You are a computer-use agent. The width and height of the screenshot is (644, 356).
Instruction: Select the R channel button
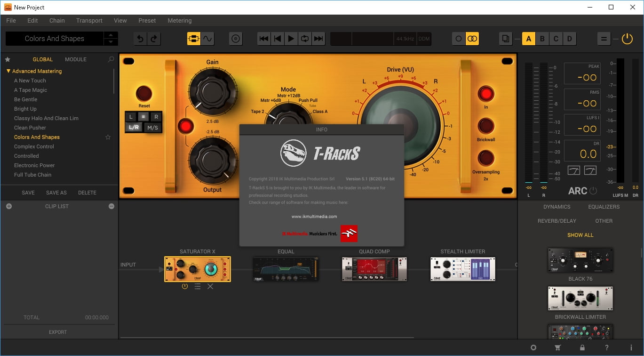coord(156,117)
